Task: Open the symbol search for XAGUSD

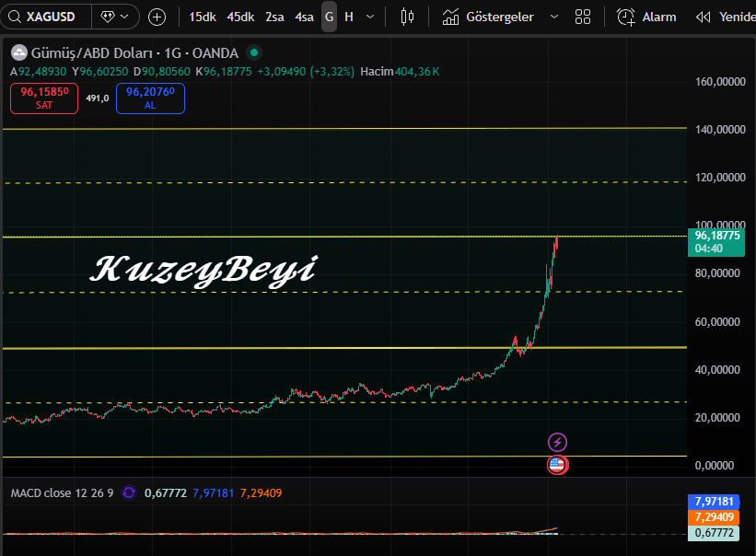Action: pos(51,16)
